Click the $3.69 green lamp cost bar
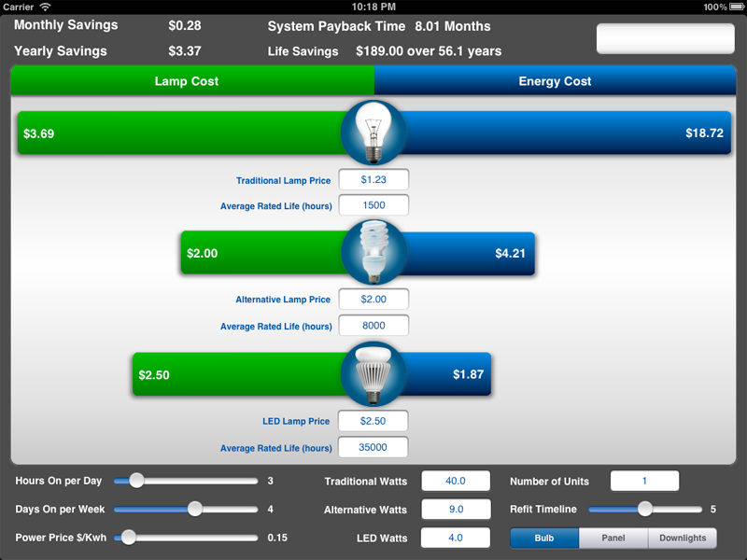This screenshot has width=747, height=560. [x=140, y=133]
